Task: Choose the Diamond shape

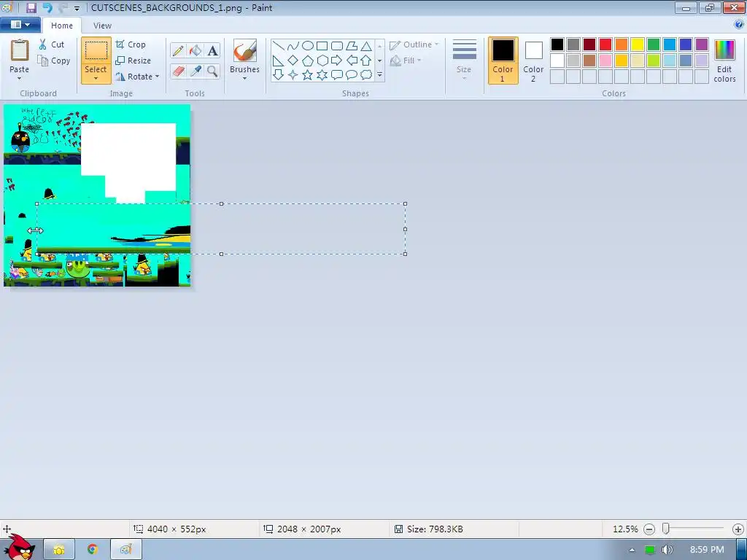Action: [x=293, y=61]
